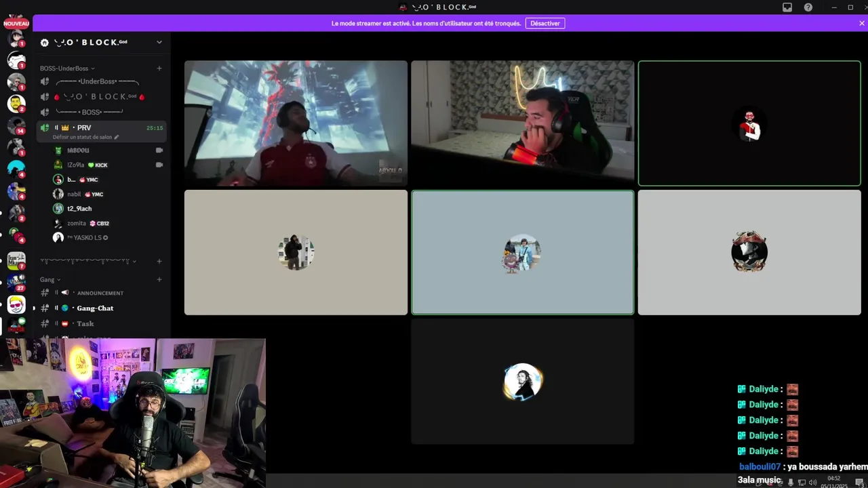This screenshot has height=488, width=868.
Task: Focus the headset man with neon light tile
Action: (523, 123)
